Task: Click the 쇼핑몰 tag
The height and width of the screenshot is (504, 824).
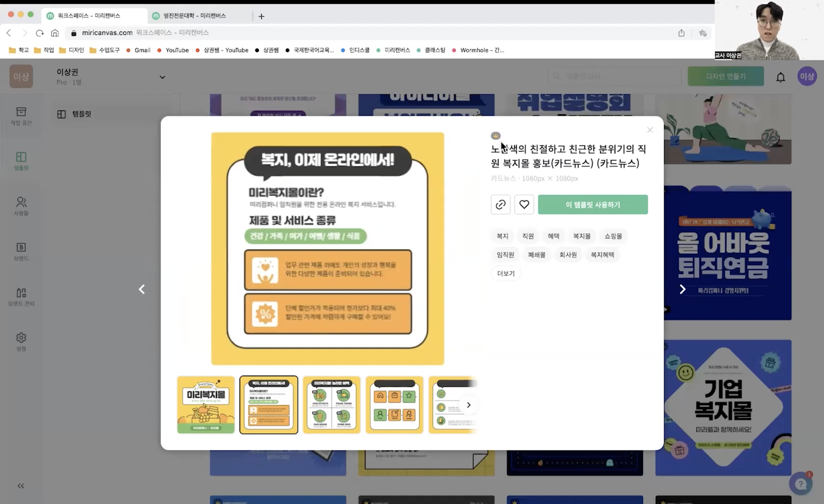Action: point(613,236)
